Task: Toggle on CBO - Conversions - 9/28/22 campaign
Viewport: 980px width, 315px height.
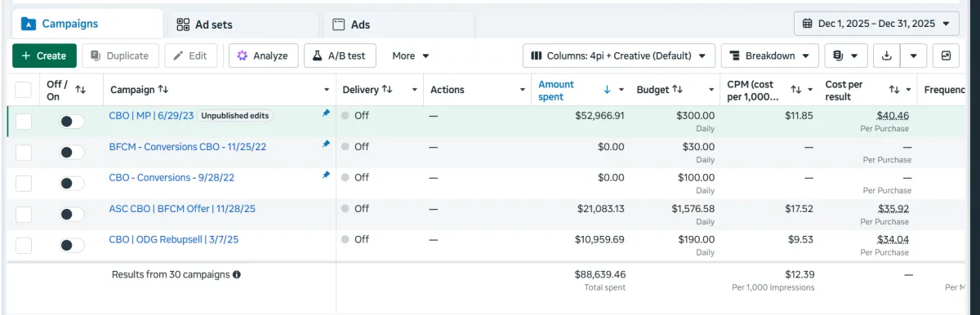Action: click(72, 183)
